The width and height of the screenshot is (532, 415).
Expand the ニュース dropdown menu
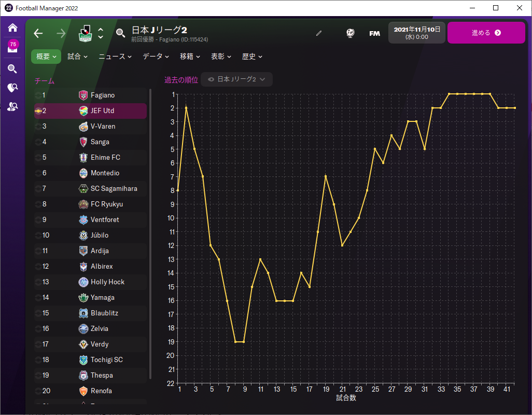click(115, 57)
